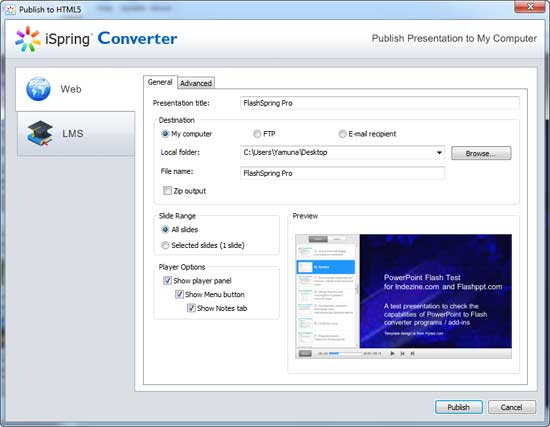Click the Local folder path box
The height and width of the screenshot is (427, 550).
tap(342, 153)
